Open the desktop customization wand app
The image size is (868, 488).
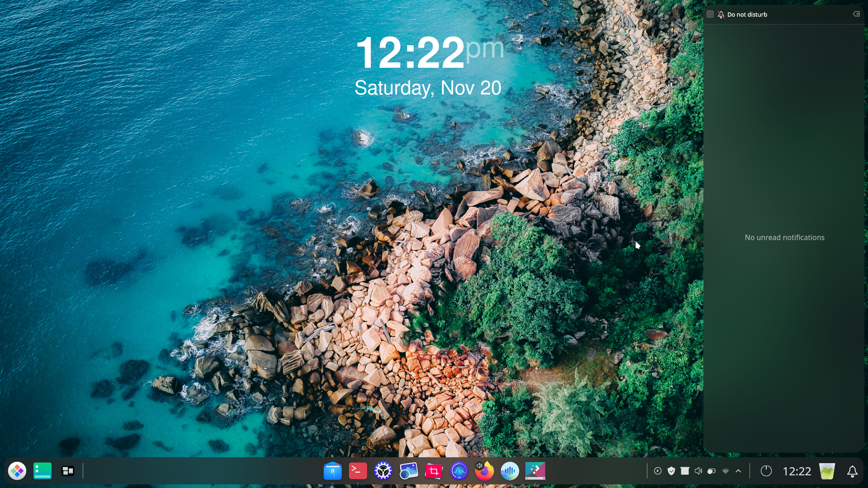[x=535, y=471]
